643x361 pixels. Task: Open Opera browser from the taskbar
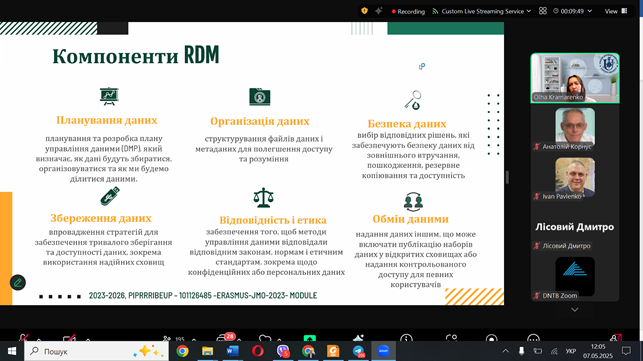coord(258,351)
